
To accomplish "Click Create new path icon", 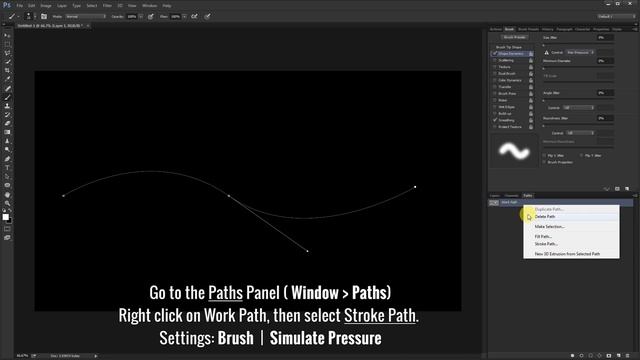I will pos(618,356).
